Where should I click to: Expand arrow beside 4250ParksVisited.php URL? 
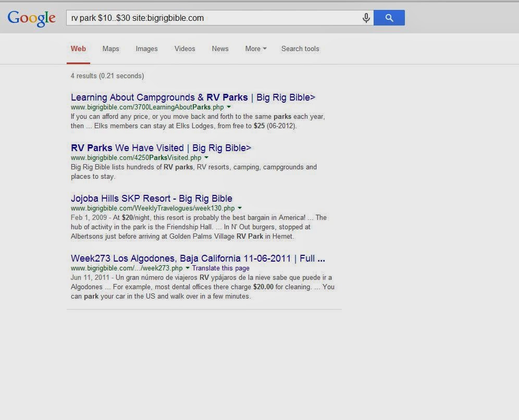(x=206, y=157)
